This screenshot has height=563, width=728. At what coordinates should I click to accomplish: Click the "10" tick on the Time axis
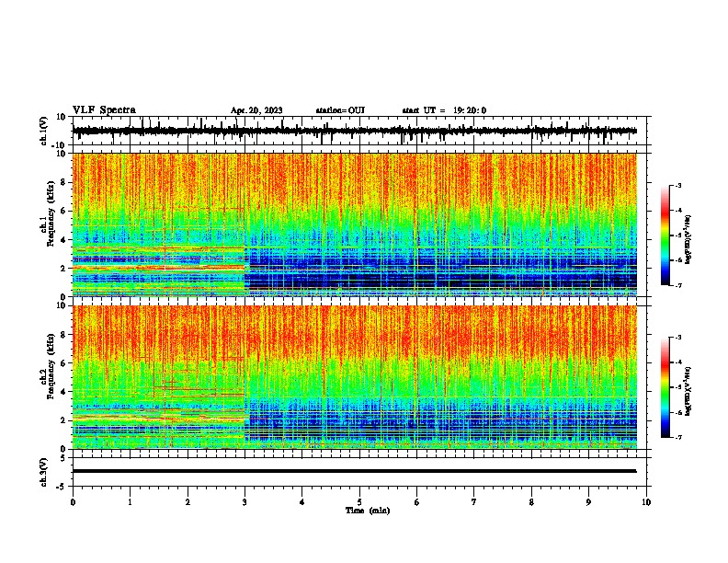click(646, 502)
